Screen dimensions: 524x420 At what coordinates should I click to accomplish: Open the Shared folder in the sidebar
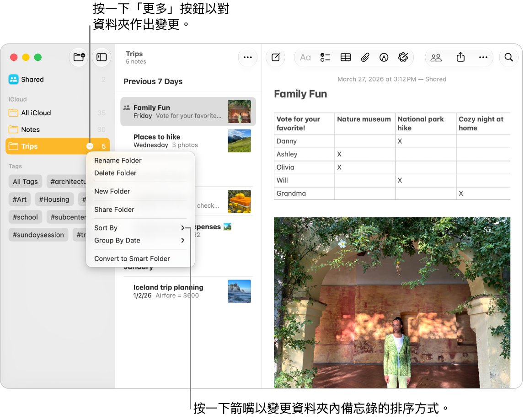pyautogui.click(x=58, y=79)
